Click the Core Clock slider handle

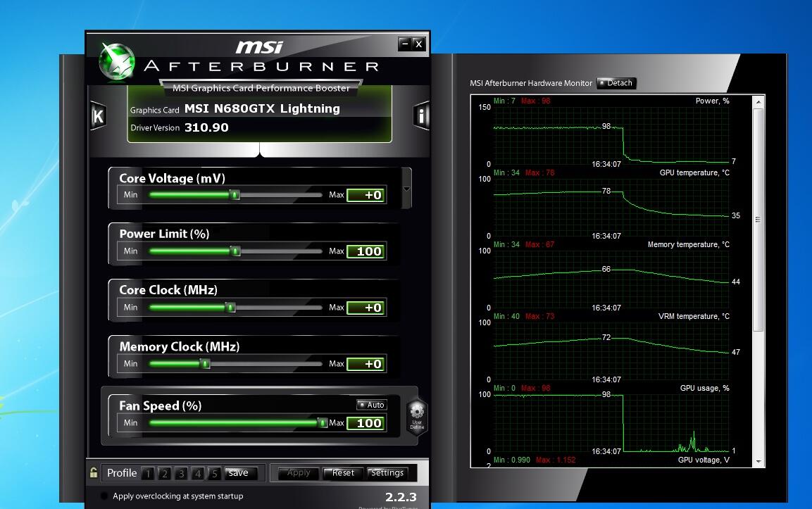[231, 308]
